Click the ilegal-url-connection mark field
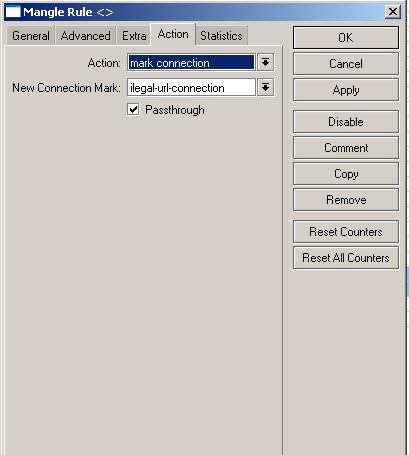The width and height of the screenshot is (409, 455). [191, 87]
